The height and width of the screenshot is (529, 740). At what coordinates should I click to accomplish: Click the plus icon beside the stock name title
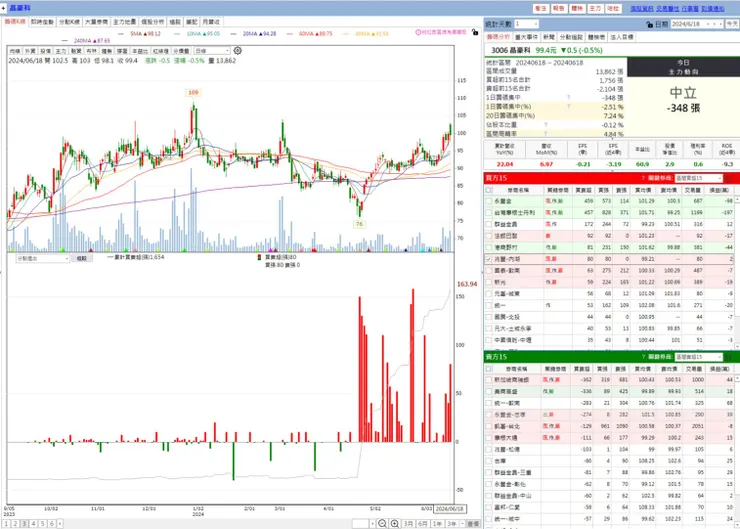coord(3,8)
